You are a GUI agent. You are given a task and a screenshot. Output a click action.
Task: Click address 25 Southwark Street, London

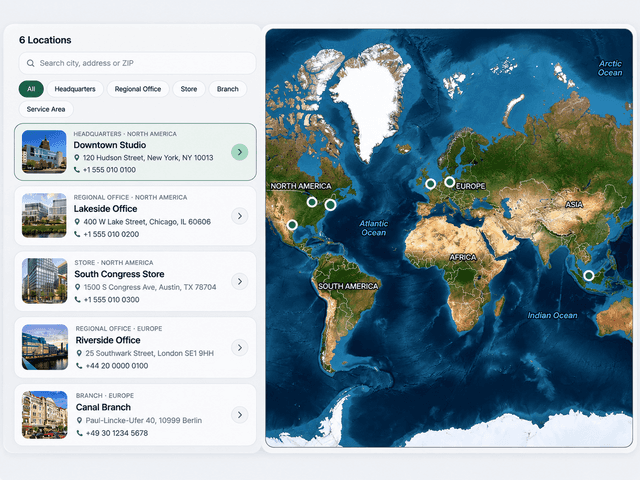coord(149,353)
